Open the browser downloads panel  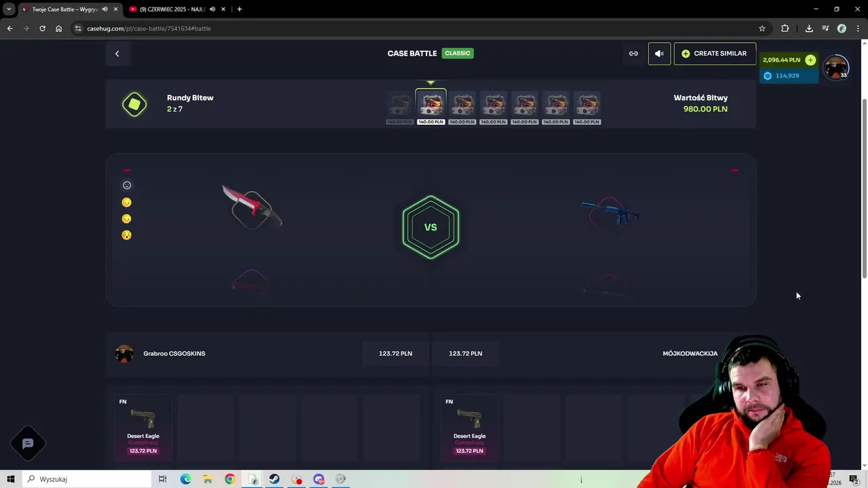coord(809,28)
